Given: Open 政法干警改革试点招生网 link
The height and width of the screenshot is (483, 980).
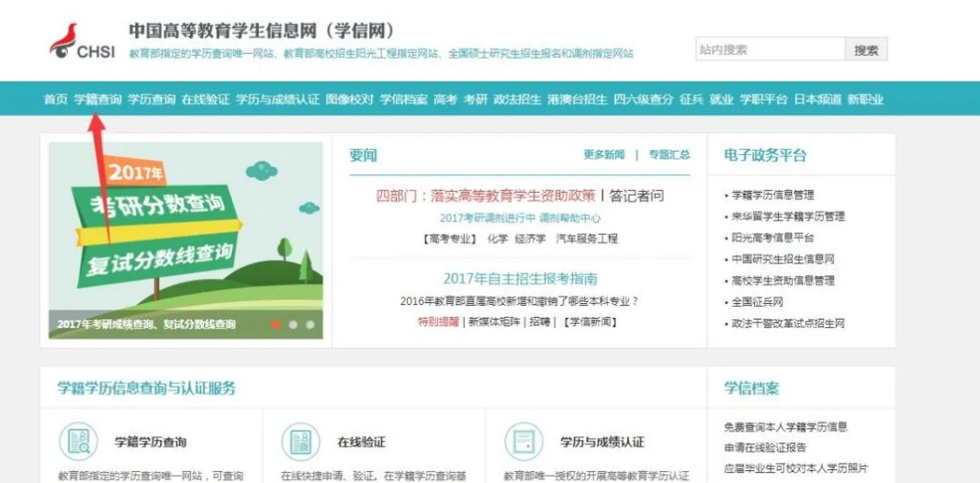Looking at the screenshot, I should 788,323.
